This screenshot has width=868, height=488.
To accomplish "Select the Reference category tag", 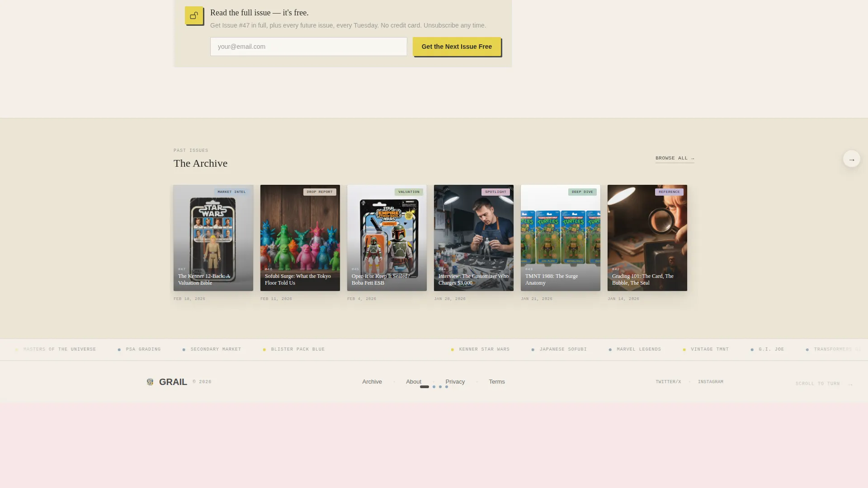I will [x=669, y=192].
